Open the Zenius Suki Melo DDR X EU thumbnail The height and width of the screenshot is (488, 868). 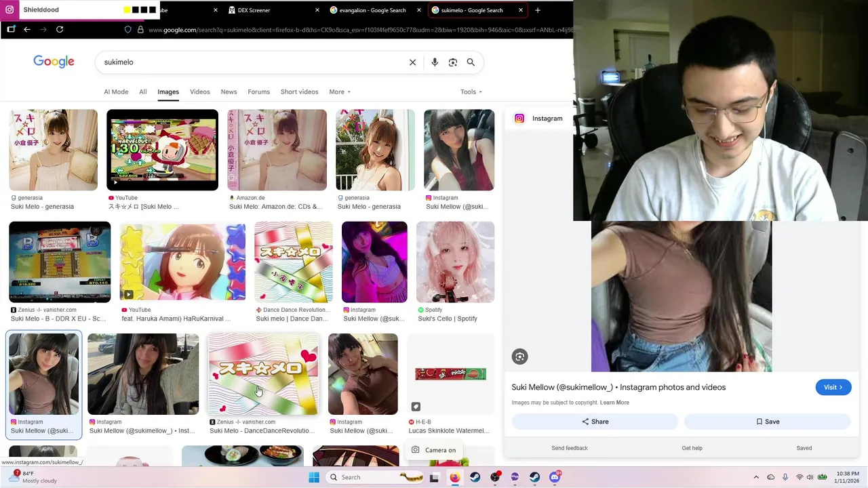point(60,262)
